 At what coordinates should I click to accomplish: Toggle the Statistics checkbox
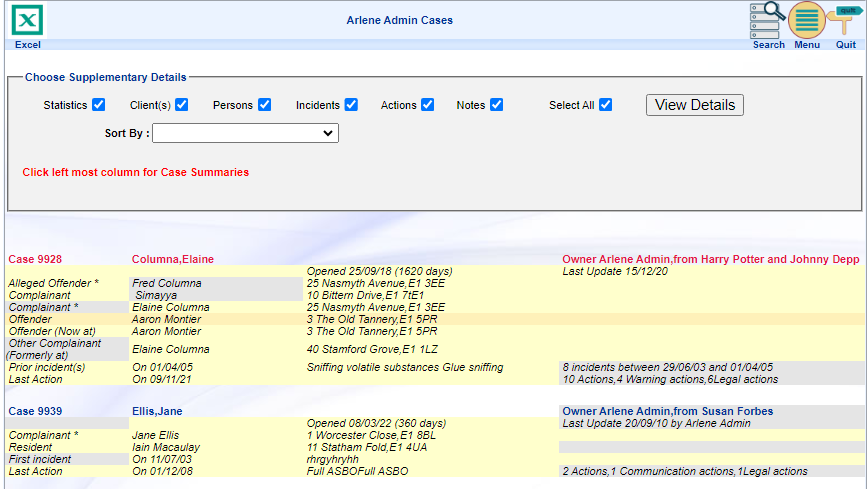(x=98, y=105)
